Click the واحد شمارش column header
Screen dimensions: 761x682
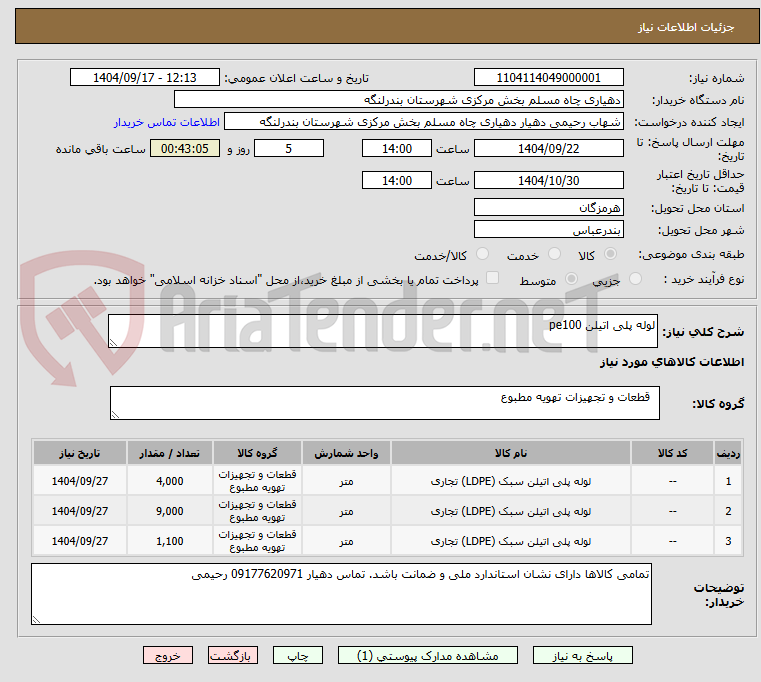346,453
